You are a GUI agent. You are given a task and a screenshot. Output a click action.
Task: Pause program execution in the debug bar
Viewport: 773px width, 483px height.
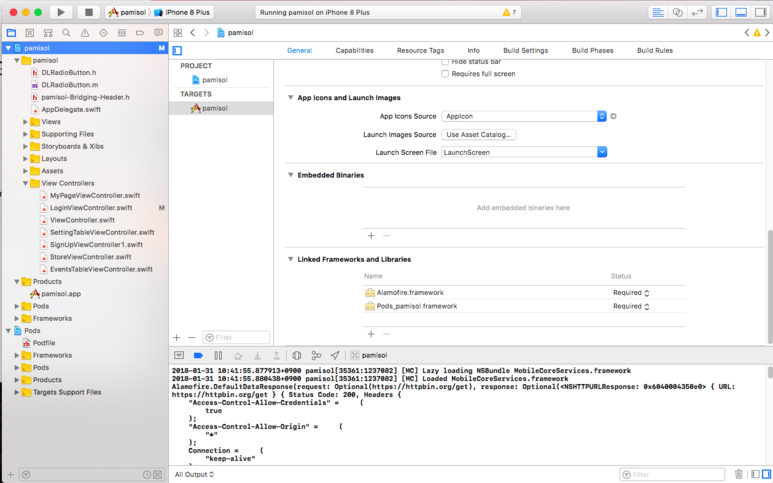tap(218, 355)
